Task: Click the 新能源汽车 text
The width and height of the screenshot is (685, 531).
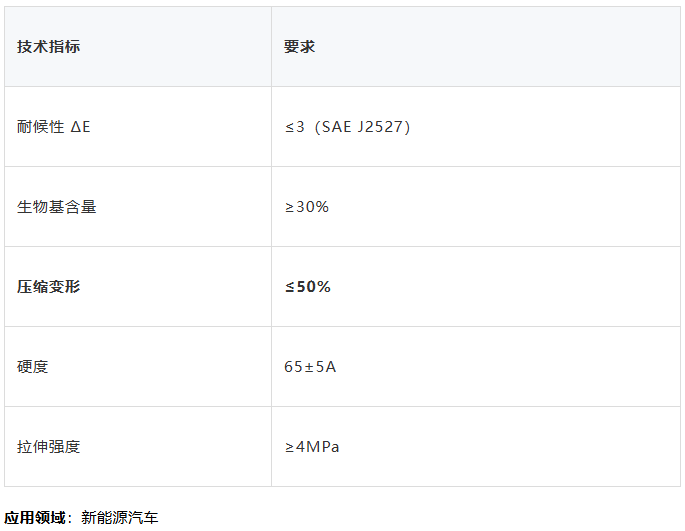Action: click(119, 517)
